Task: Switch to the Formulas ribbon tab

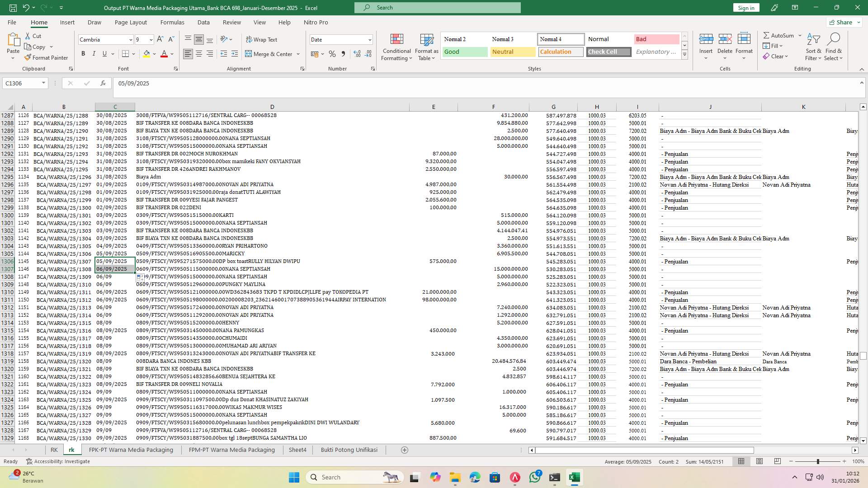Action: (x=172, y=22)
